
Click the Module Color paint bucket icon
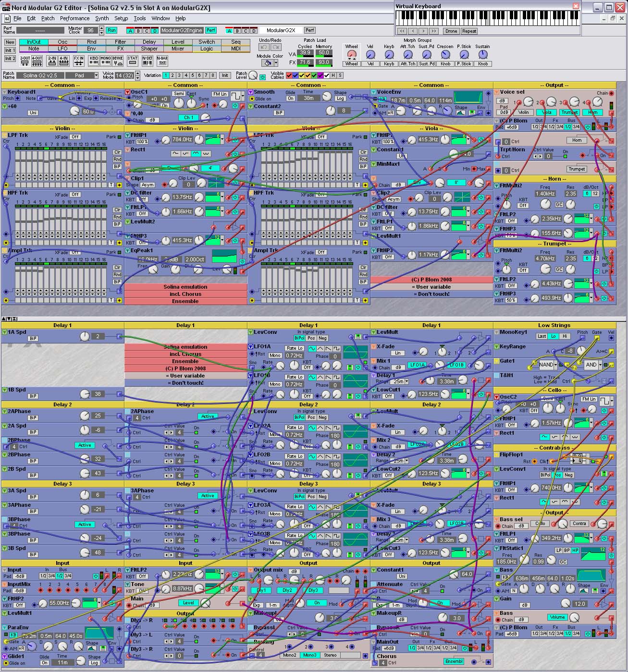(x=267, y=63)
